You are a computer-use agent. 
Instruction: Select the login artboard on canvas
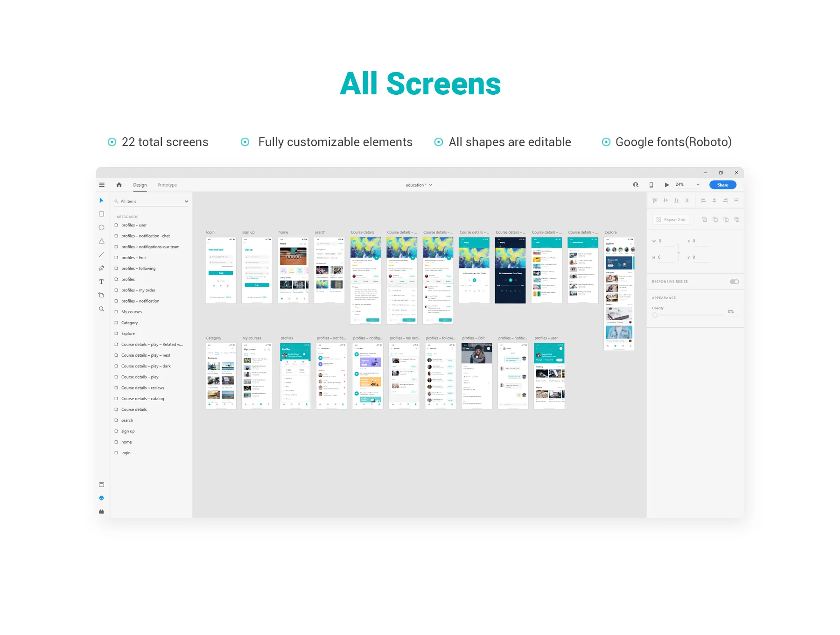tap(221, 270)
